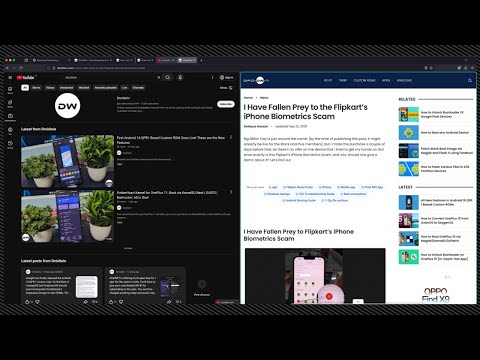480x360 pixels.
Task: Click the DW channel avatar
Action: pyautogui.click(x=68, y=106)
